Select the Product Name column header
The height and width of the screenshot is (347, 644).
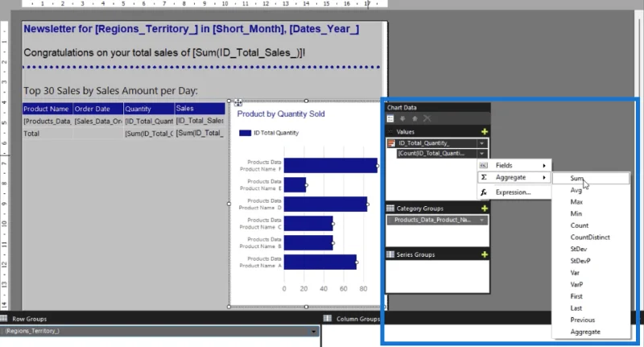click(x=47, y=109)
